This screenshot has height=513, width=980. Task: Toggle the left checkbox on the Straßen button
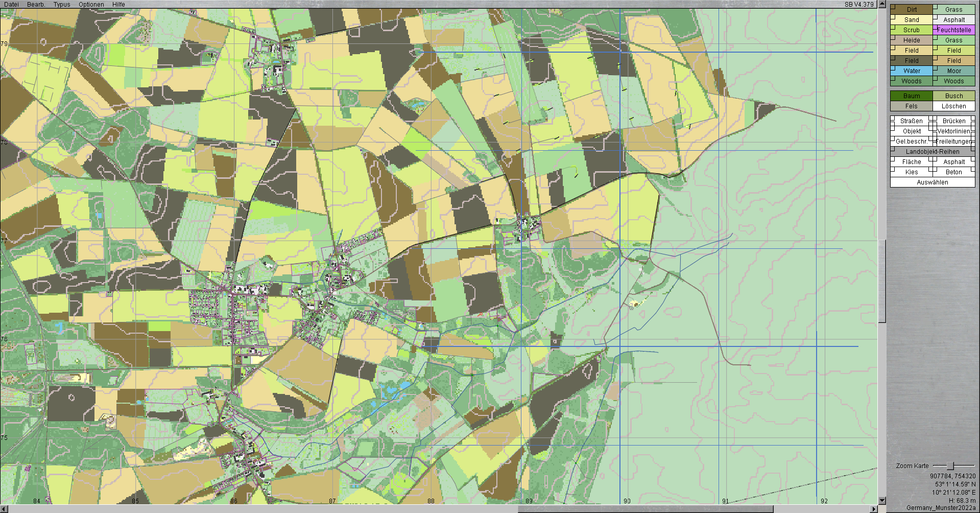coord(893,119)
